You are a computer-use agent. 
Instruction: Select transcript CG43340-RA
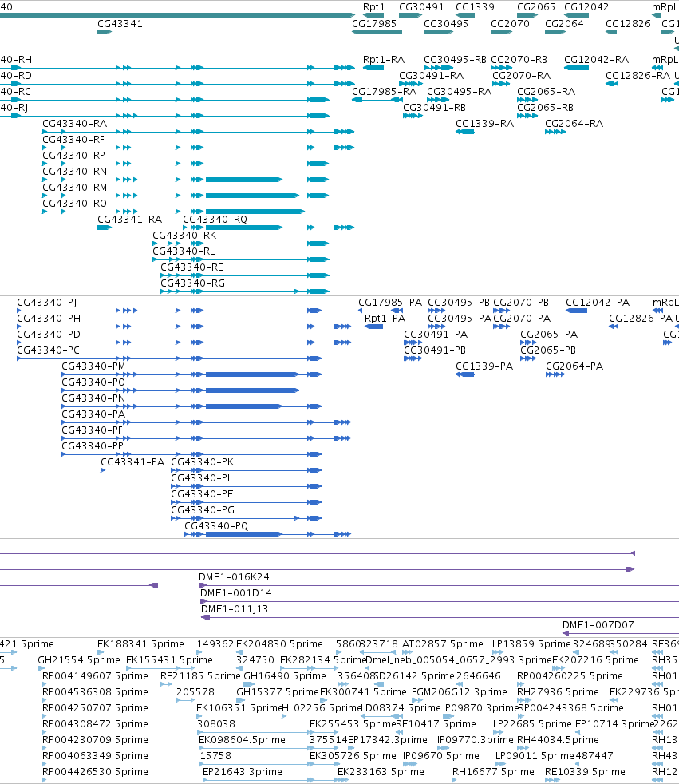74,124
